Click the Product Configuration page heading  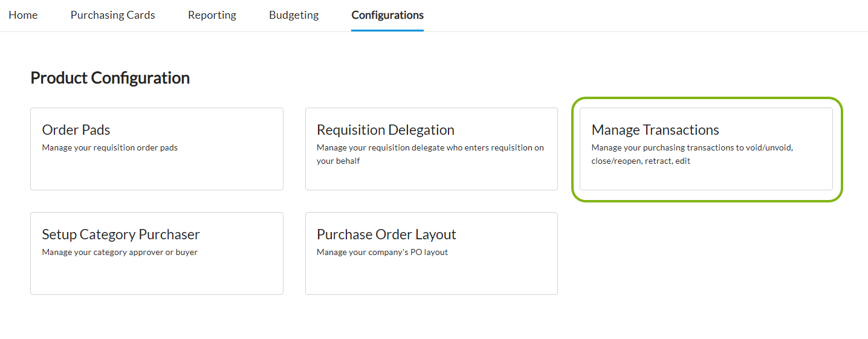coord(110,78)
